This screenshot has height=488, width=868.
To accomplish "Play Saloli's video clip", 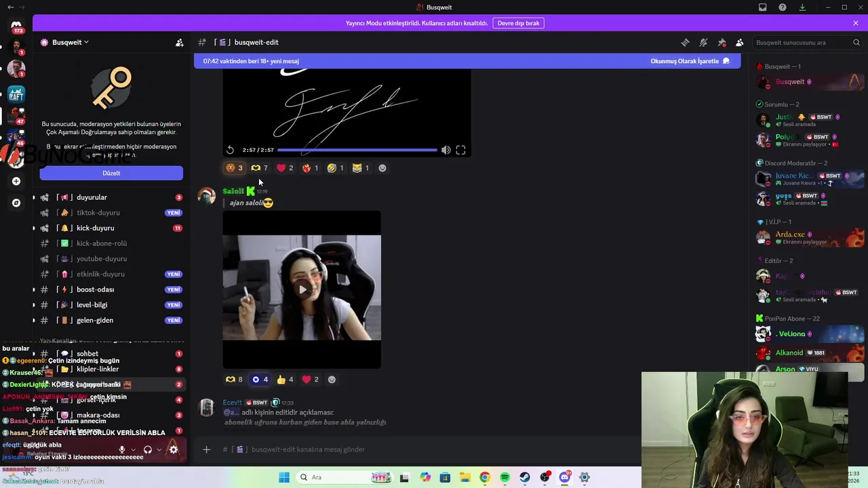I will [x=302, y=289].
